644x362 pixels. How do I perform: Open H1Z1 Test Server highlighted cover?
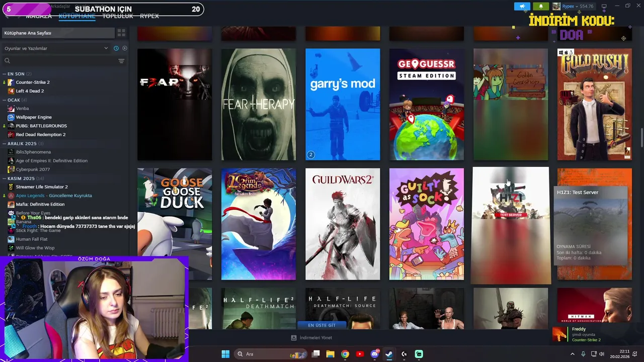[511, 226]
